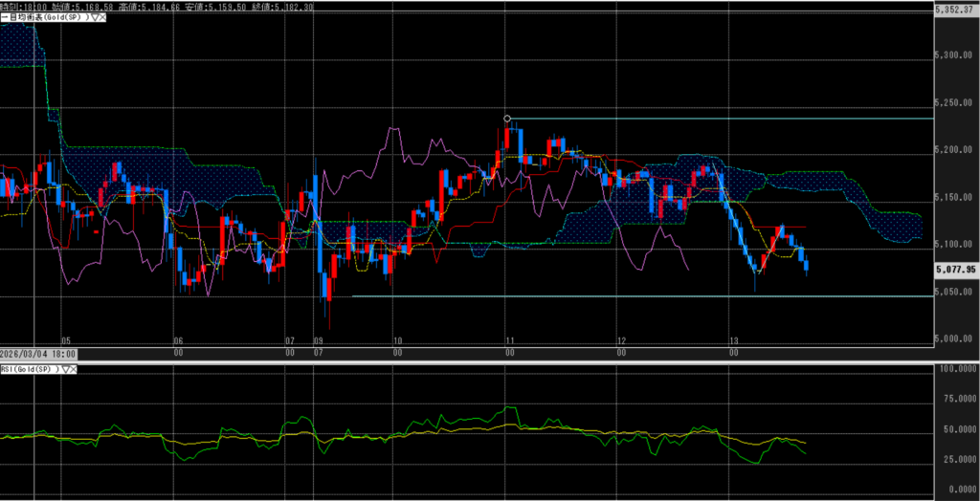Click the 5,077.95 current price label
This screenshot has width=980, height=501.
point(954,271)
